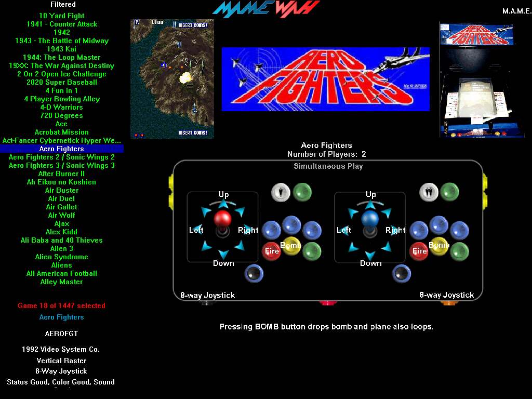The width and height of the screenshot is (532, 399).
Task: Click Player 1 red Fire button
Action: 271,251
